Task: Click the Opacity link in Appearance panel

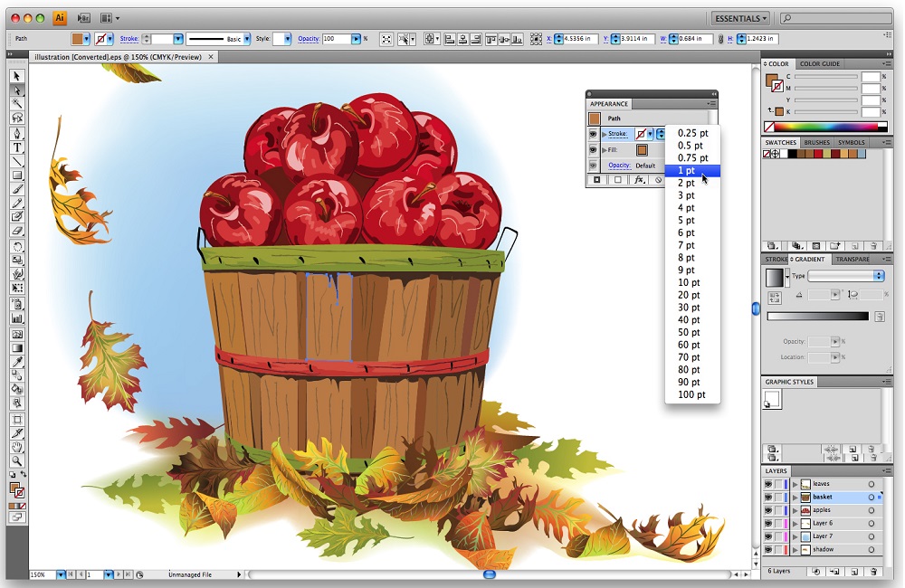Action: [x=621, y=166]
